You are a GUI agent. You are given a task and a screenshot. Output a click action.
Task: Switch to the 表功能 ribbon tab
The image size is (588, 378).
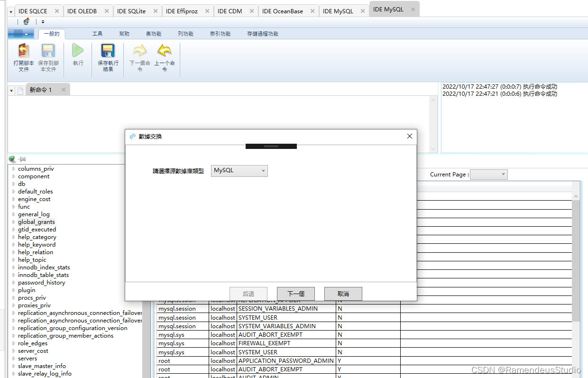[154, 34]
